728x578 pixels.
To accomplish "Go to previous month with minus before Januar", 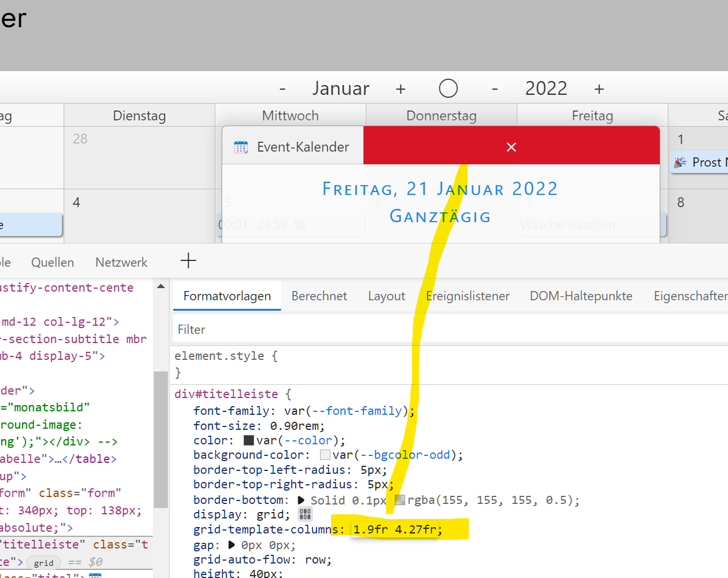I will pyautogui.click(x=282, y=89).
